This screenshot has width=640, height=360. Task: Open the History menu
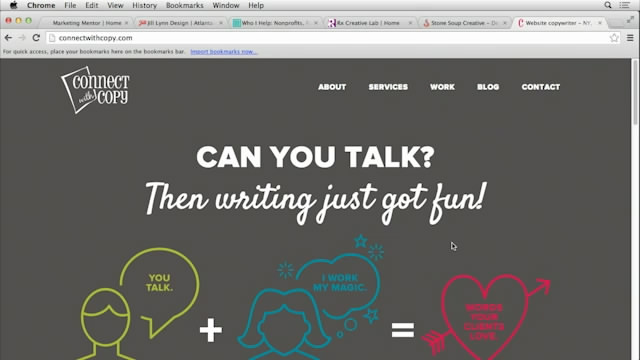144,5
